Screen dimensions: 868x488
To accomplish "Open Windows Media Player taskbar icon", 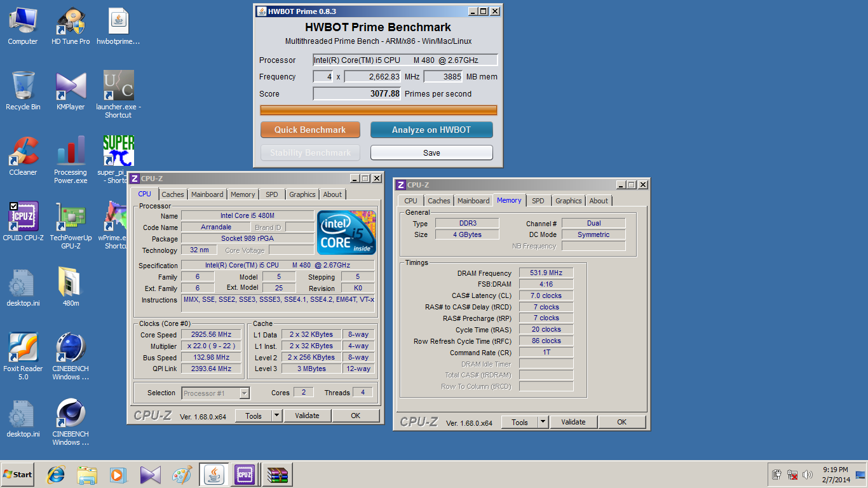I will pyautogui.click(x=118, y=475).
